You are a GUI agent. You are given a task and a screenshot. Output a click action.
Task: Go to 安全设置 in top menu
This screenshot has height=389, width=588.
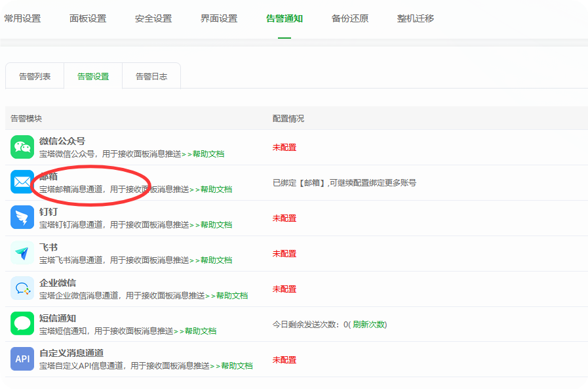point(153,18)
